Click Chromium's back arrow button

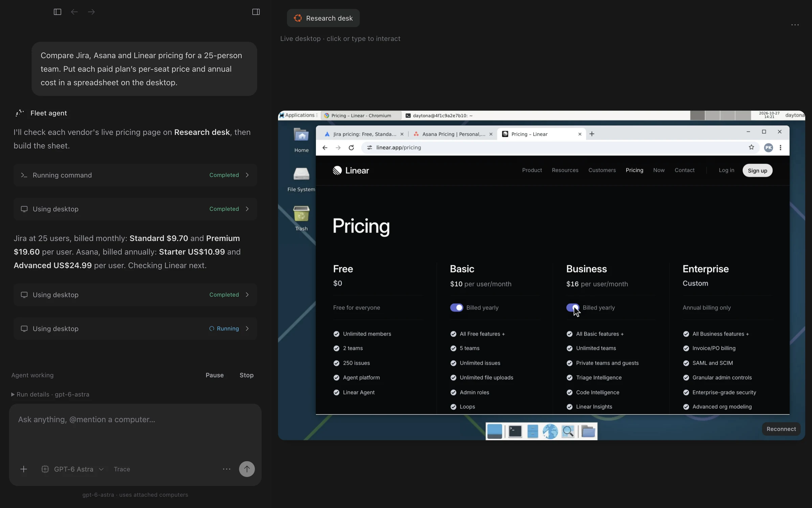325,148
